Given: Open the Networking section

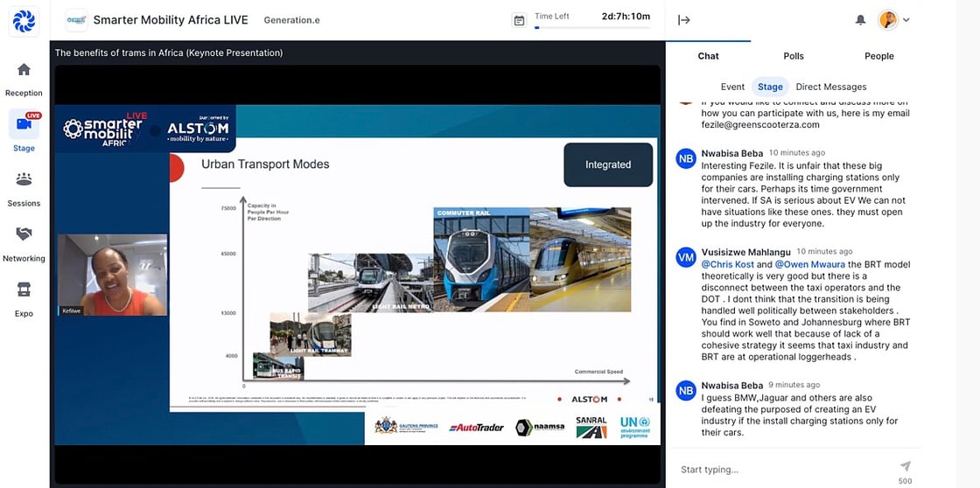Looking at the screenshot, I should click(24, 245).
